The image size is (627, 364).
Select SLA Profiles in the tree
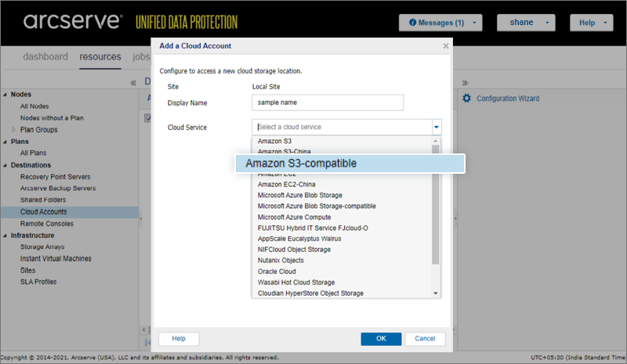click(x=38, y=282)
